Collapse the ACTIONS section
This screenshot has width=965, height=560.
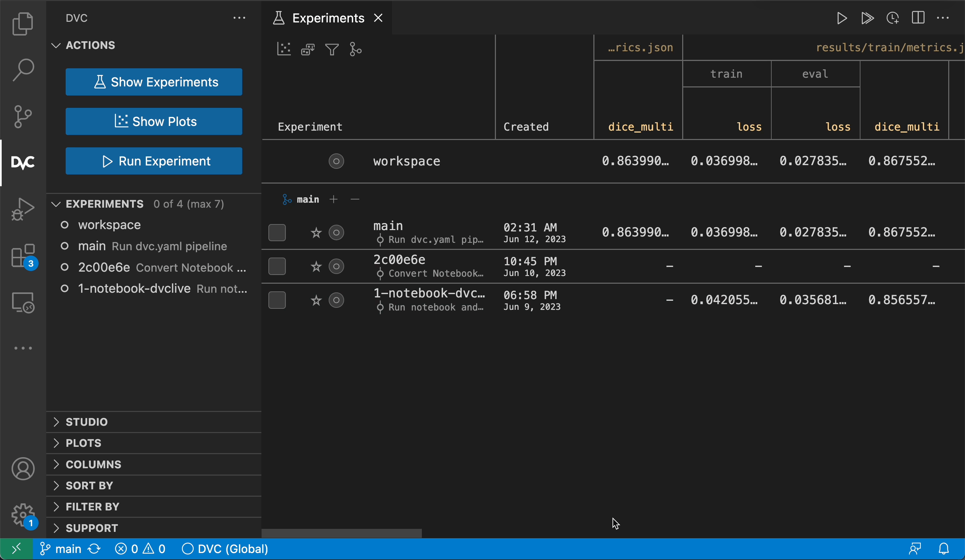click(x=56, y=46)
